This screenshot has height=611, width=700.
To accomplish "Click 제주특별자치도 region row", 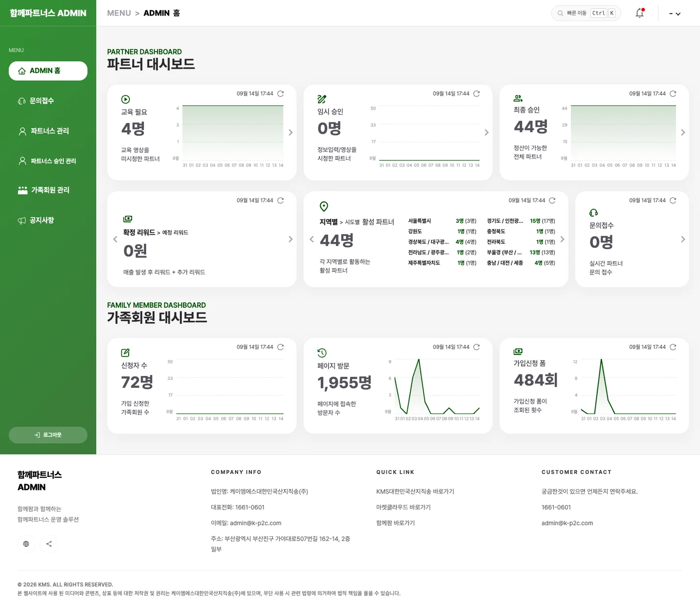I will tap(442, 263).
